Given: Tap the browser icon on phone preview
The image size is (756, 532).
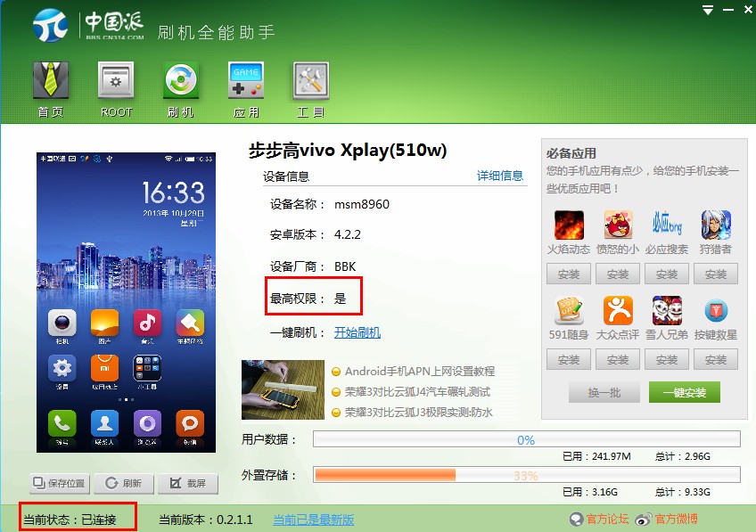Looking at the screenshot, I should coord(147,423).
